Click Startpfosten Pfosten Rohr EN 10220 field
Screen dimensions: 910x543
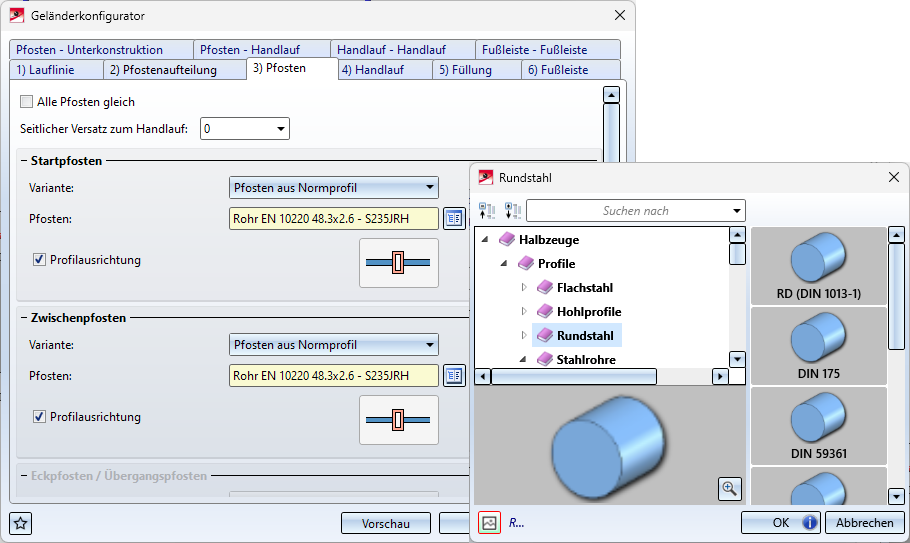[x=334, y=219]
